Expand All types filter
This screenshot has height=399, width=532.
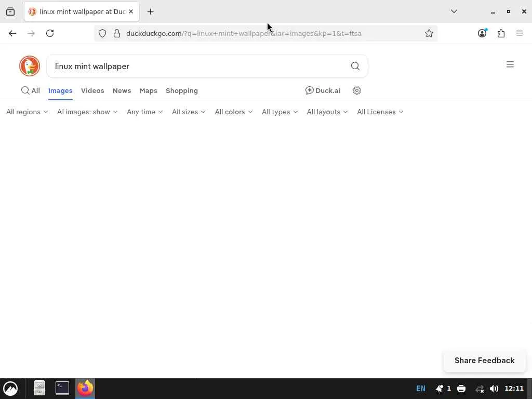[280, 112]
